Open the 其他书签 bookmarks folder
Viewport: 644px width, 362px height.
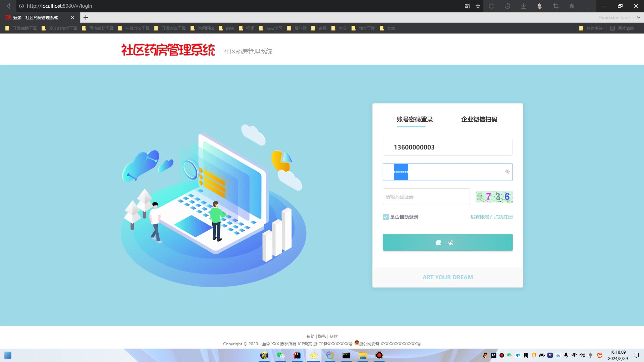591,28
